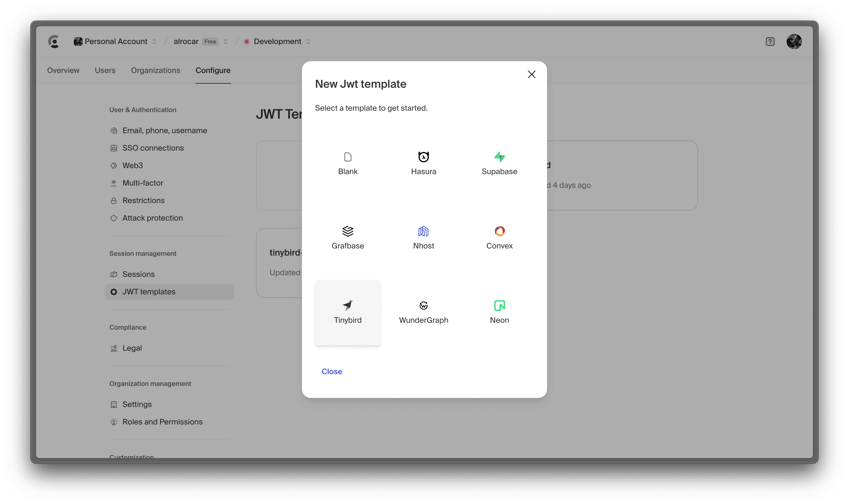This screenshot has width=849, height=504.
Task: Click the Web3 diamond icon
Action: click(114, 166)
